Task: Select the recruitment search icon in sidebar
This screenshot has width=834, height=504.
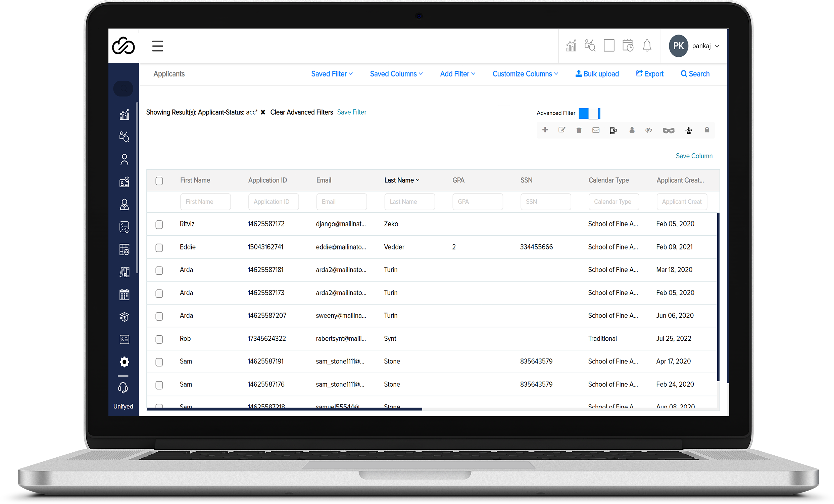Action: coord(124,137)
